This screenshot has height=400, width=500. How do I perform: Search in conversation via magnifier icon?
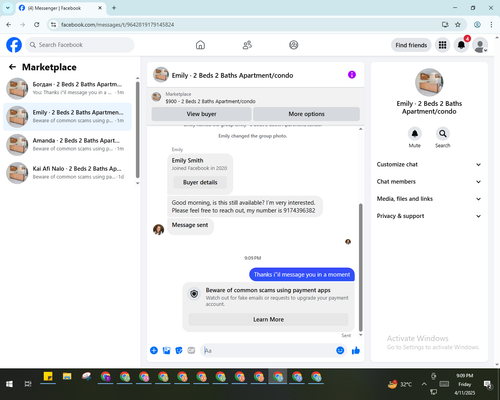click(443, 134)
